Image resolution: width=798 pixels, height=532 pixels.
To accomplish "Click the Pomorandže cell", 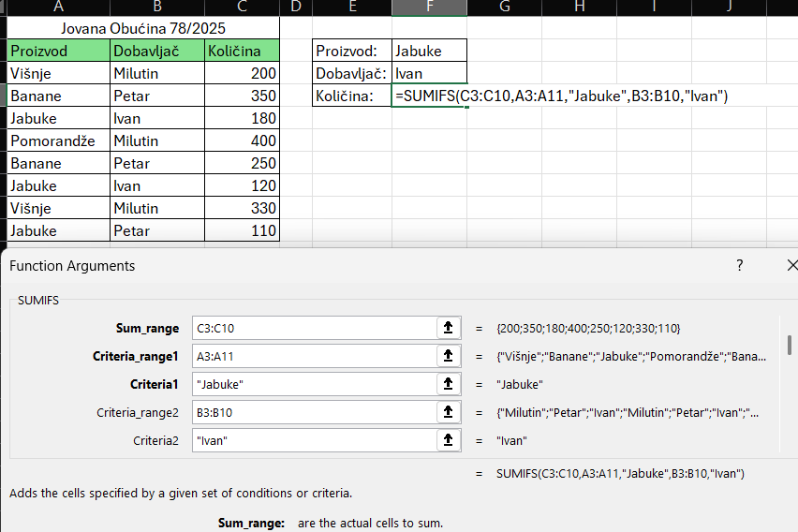I will (58, 140).
